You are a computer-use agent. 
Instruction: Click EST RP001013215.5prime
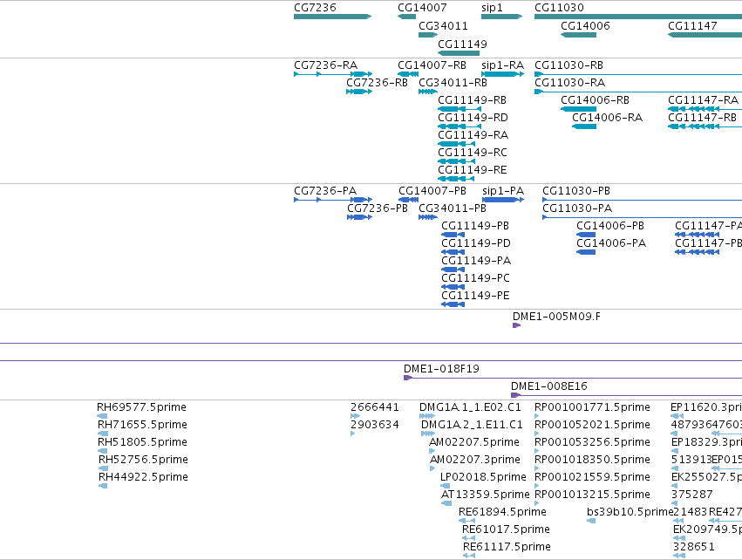[592, 495]
